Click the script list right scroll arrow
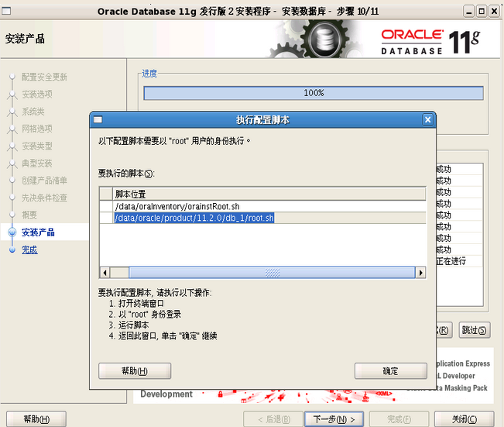The width and height of the screenshot is (504, 427). pyautogui.click(x=420, y=273)
